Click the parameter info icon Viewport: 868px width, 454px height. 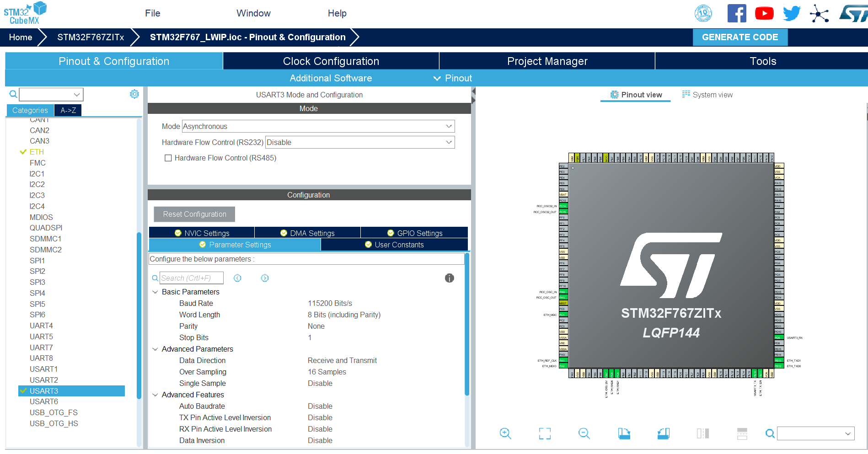[x=450, y=278]
